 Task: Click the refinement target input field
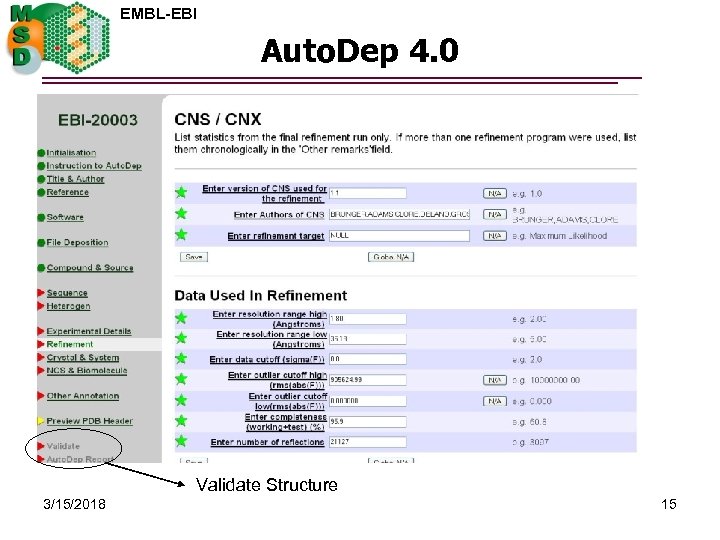(399, 236)
